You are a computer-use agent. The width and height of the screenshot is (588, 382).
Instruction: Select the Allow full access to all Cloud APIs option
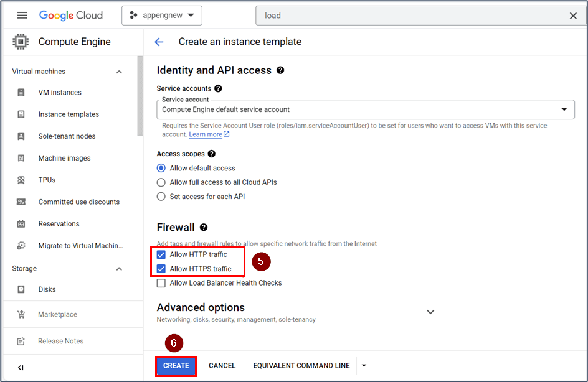point(161,182)
